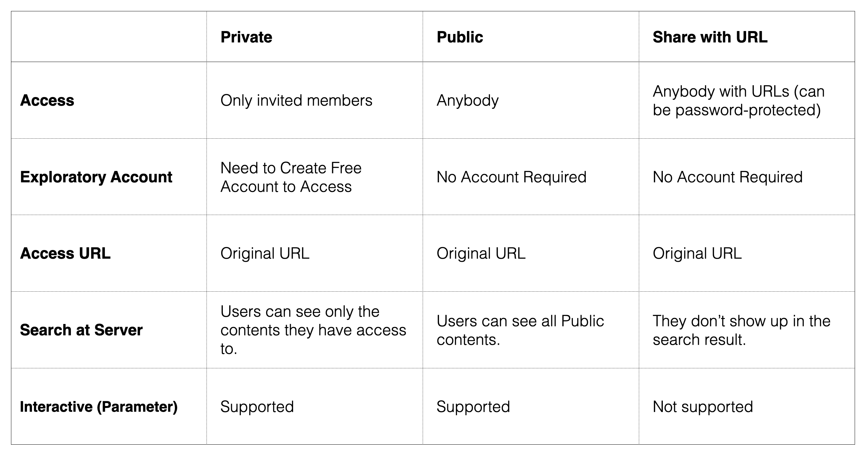Select the Access row label

pos(47,101)
